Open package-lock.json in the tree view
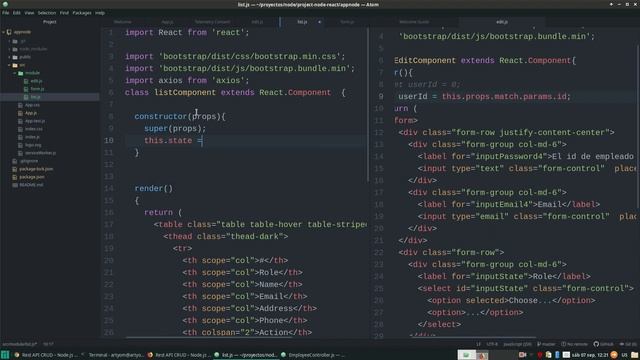The width and height of the screenshot is (640, 360). [36, 169]
